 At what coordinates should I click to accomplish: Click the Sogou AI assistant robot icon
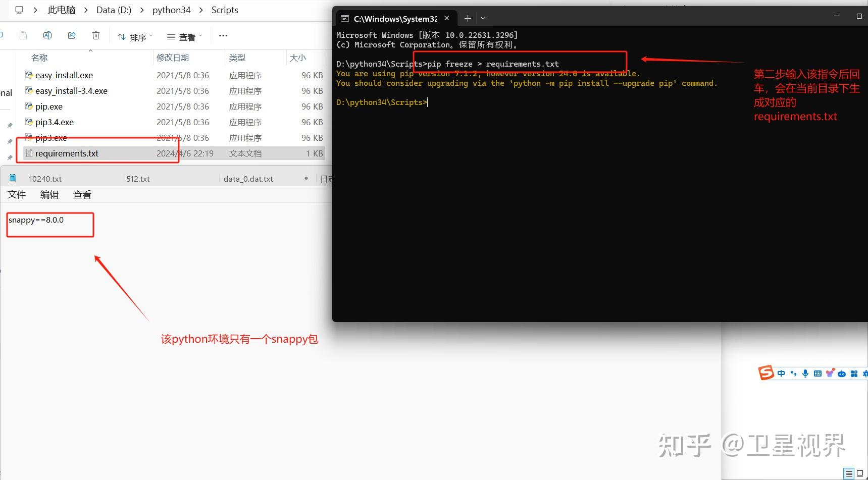842,374
